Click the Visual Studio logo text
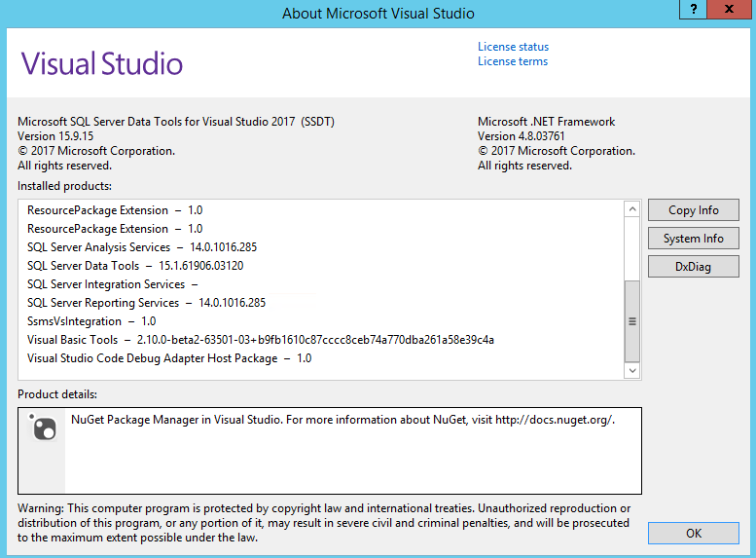Screen dimensions: 756x558 [102, 63]
